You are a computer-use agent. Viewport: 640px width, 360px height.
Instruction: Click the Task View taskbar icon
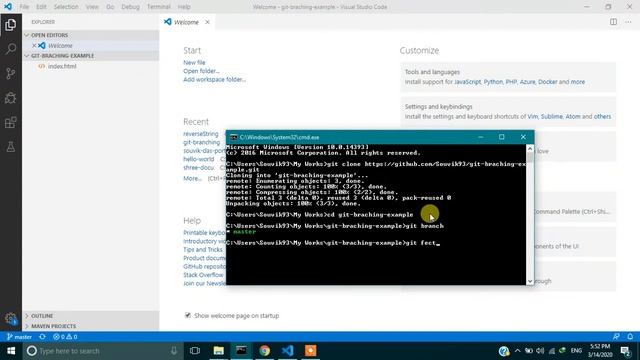(x=195, y=351)
